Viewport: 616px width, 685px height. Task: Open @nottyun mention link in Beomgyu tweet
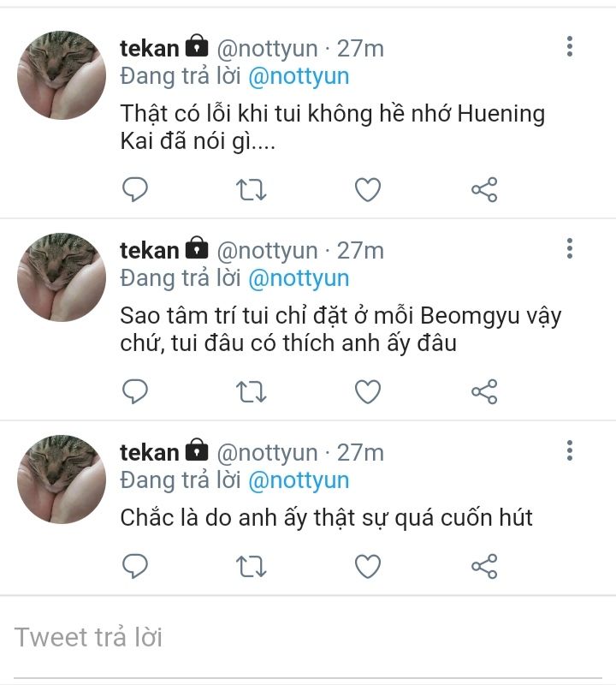pos(299,278)
